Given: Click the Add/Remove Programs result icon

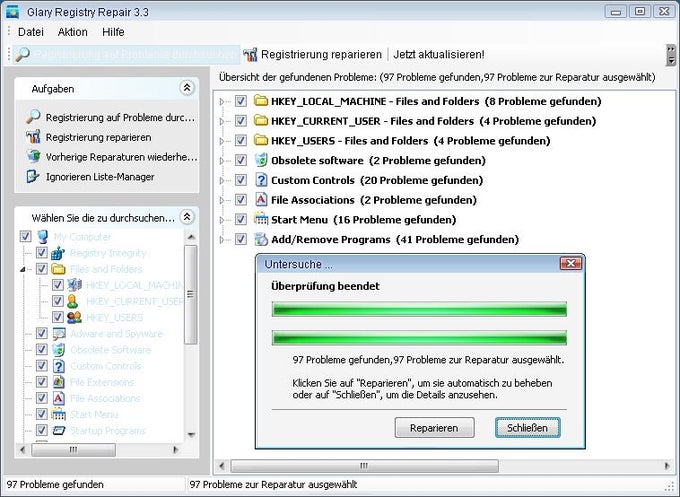Looking at the screenshot, I should [x=261, y=239].
